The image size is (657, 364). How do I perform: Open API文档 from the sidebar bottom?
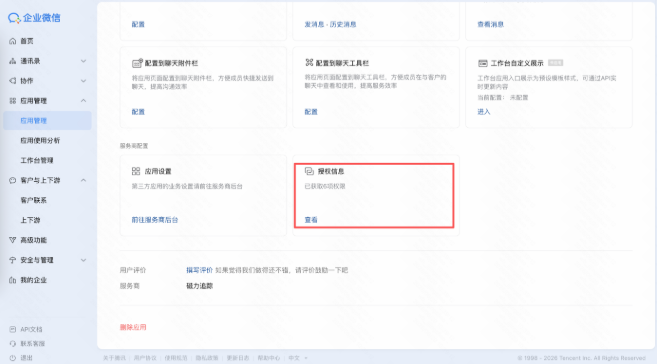(26, 330)
